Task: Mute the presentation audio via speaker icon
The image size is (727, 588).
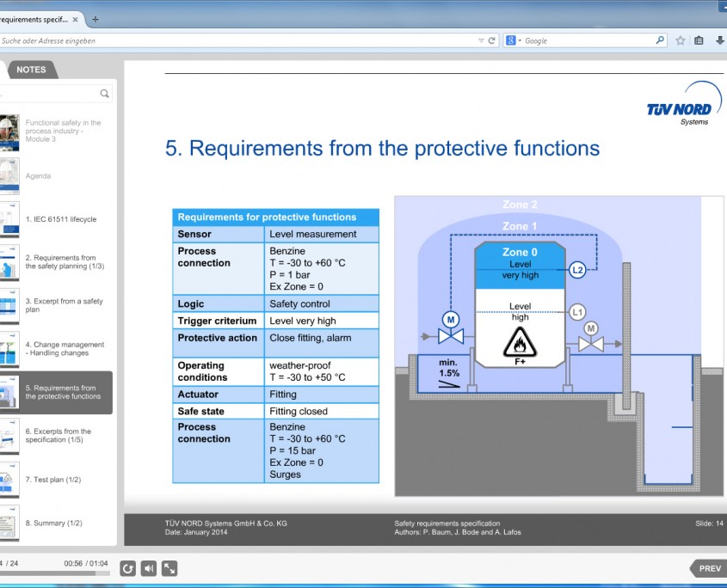Action: pos(147,568)
